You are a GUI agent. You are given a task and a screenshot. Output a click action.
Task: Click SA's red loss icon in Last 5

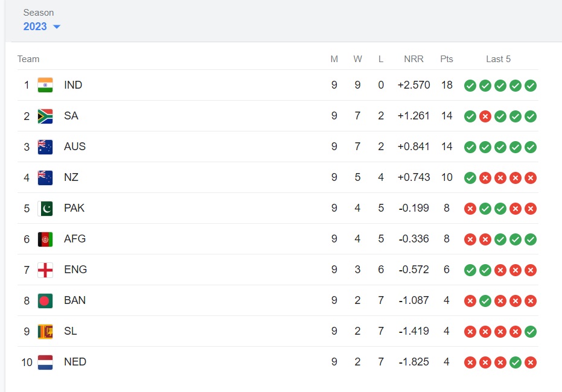(x=485, y=116)
